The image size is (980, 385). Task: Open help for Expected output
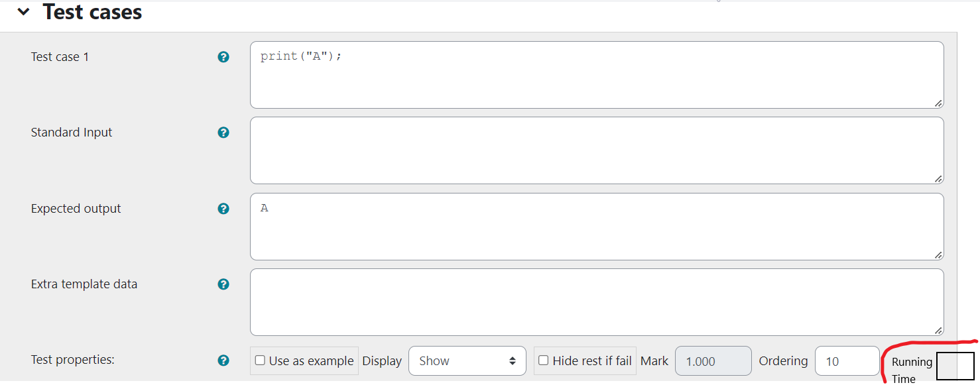point(223,208)
